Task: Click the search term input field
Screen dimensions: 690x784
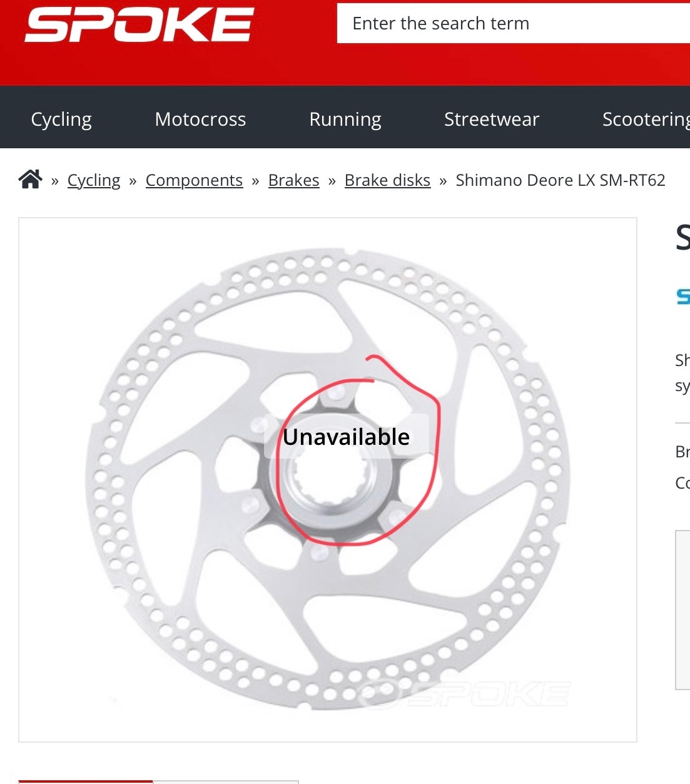Action: [513, 23]
